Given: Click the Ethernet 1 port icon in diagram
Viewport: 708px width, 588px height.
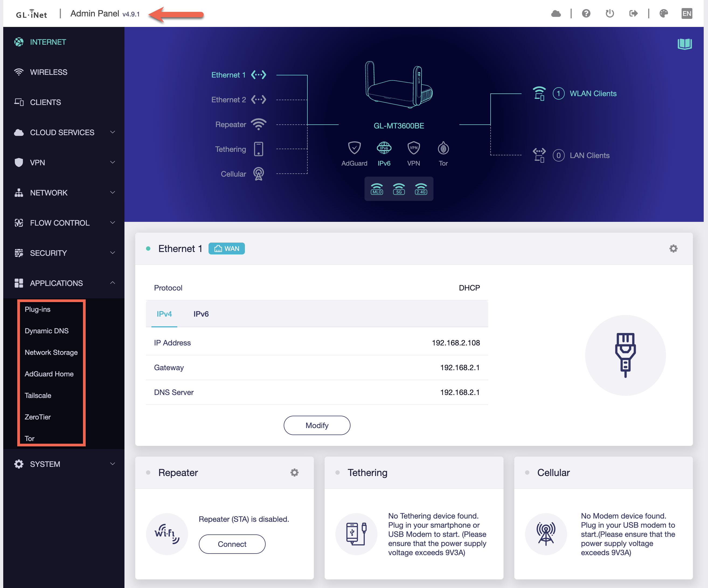Looking at the screenshot, I should (259, 75).
